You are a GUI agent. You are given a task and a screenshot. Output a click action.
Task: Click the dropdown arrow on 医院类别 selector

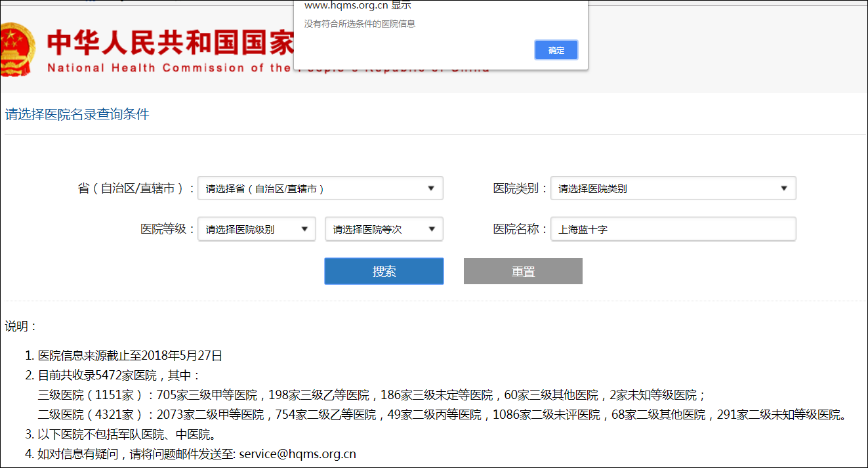[784, 188]
